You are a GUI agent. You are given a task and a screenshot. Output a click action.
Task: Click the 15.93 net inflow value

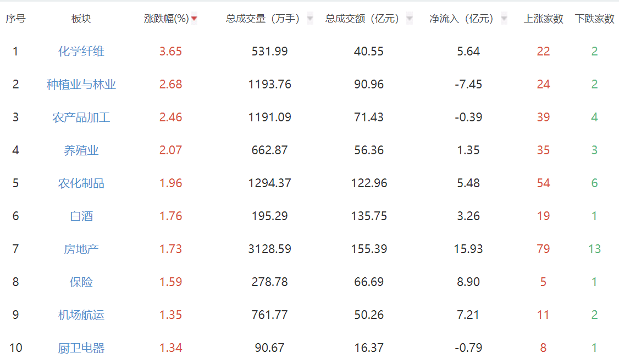[468, 249]
